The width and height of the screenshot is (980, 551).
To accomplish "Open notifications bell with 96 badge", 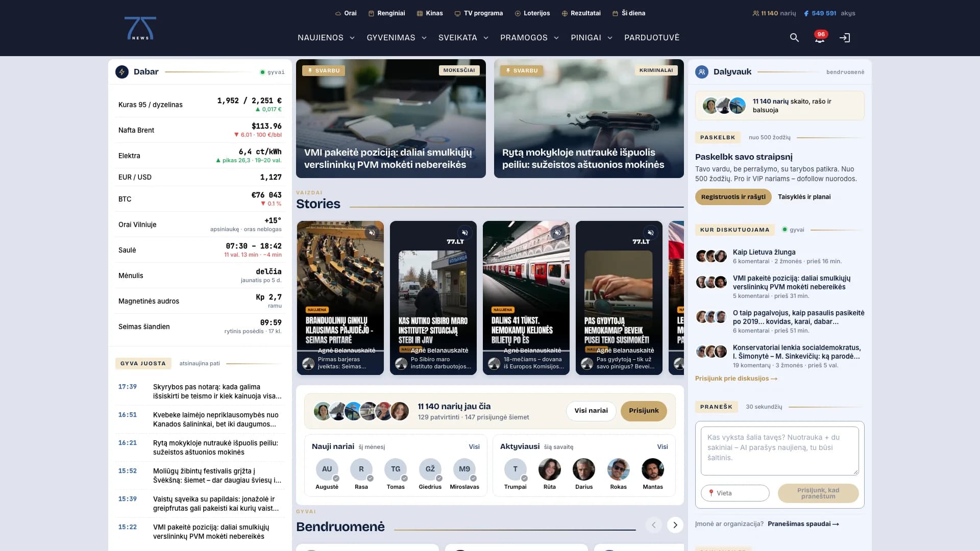I will (x=820, y=37).
